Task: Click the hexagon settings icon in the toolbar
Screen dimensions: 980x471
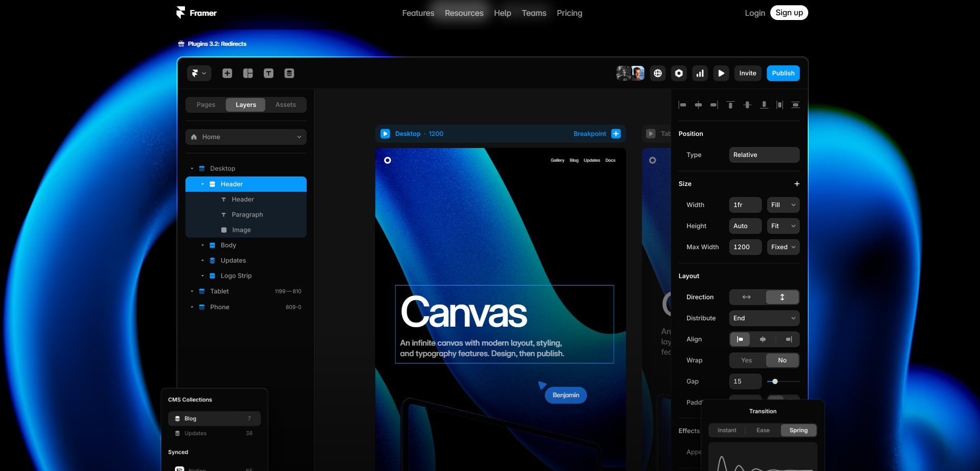Action: click(x=679, y=73)
